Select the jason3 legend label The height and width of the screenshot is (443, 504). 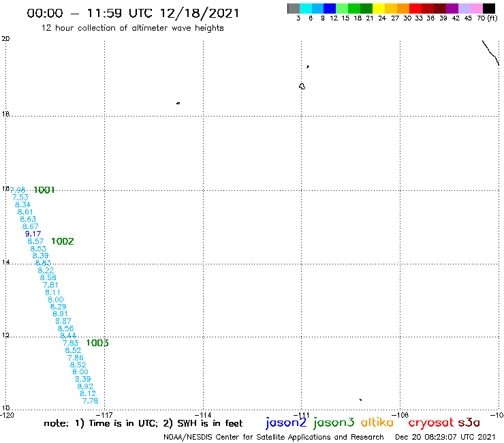[x=334, y=423]
